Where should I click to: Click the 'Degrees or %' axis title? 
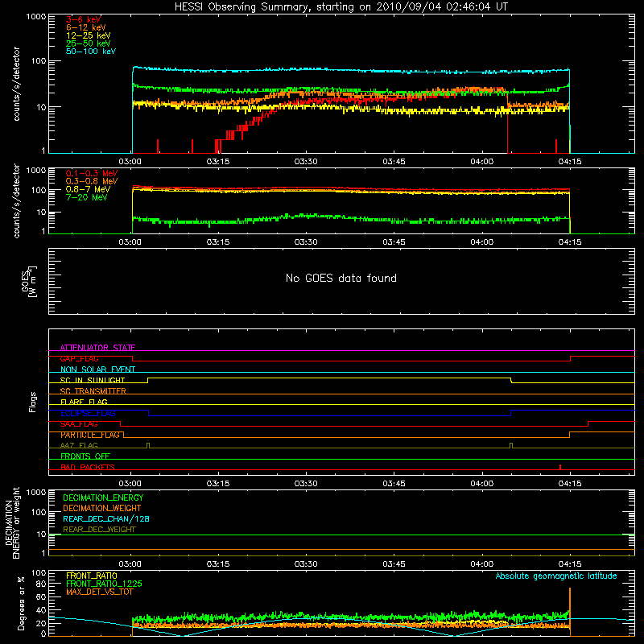point(21,603)
